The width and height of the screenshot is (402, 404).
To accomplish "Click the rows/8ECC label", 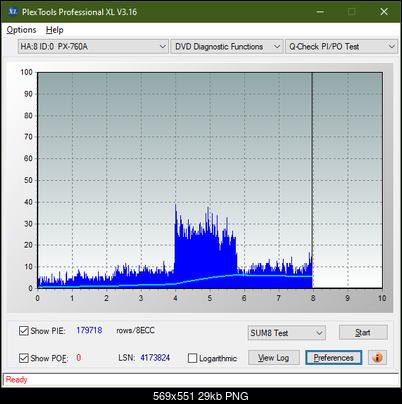I will (x=135, y=330).
